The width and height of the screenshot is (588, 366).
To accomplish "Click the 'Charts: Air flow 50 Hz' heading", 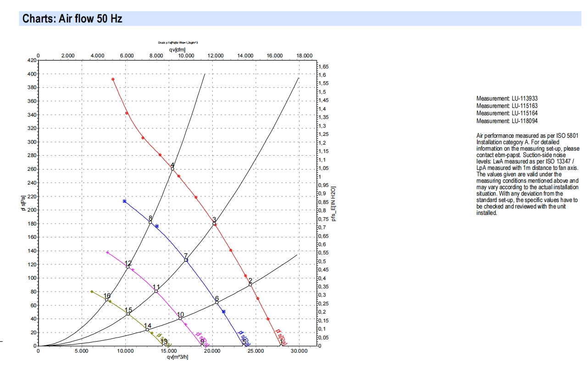I will 72,19.
